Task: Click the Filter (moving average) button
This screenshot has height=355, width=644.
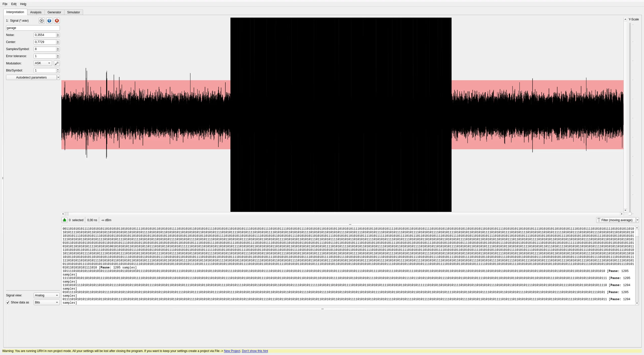Action: 616,220
